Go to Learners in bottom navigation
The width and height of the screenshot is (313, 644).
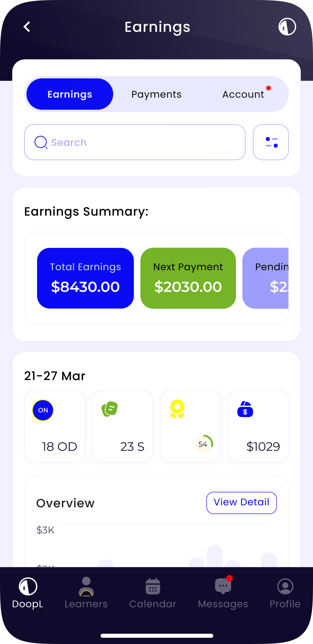tap(86, 593)
